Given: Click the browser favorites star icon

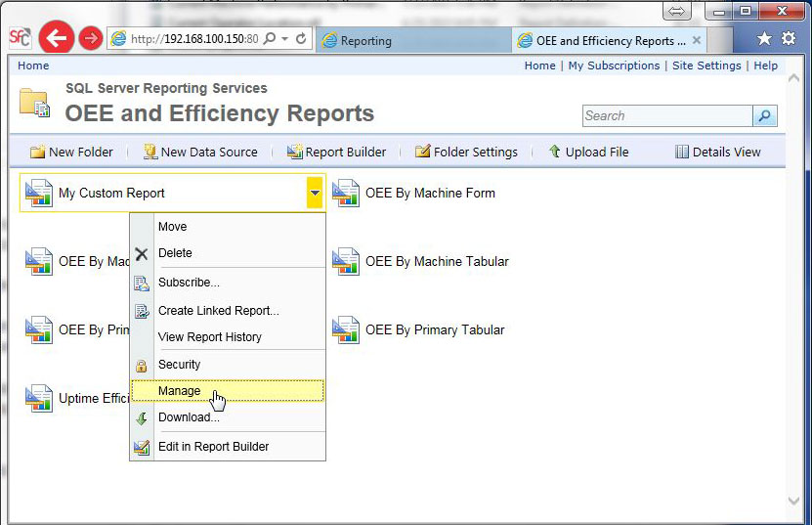Looking at the screenshot, I should tap(764, 39).
